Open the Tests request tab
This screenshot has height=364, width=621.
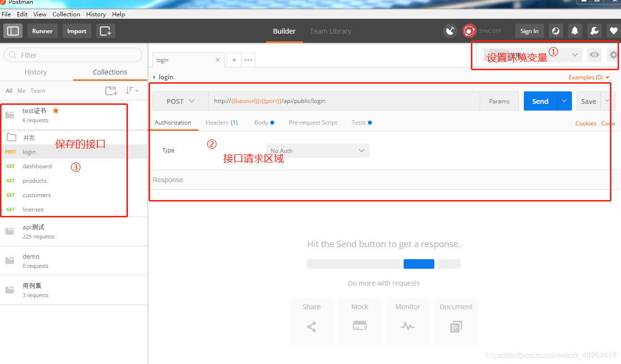point(361,123)
